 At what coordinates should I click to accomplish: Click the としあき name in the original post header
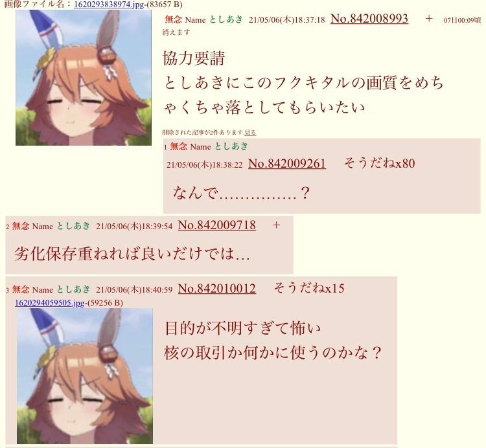pyautogui.click(x=226, y=19)
